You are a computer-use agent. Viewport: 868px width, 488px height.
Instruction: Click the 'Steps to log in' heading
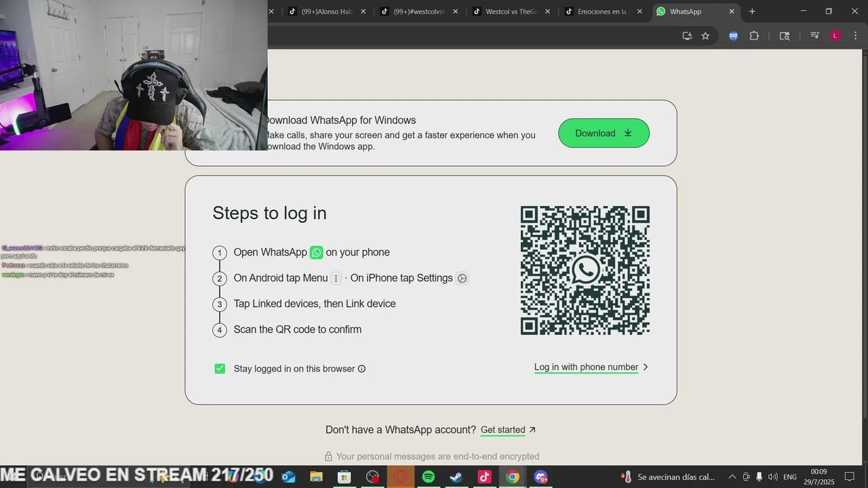click(x=269, y=213)
